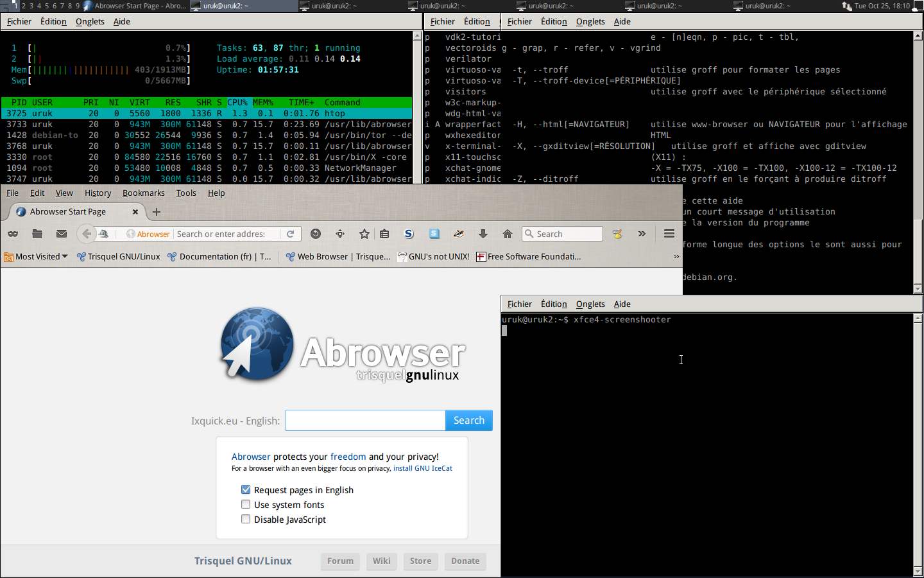924x578 pixels.
Task: Open developer tools icon left of downloads arrow
Action: (x=459, y=234)
